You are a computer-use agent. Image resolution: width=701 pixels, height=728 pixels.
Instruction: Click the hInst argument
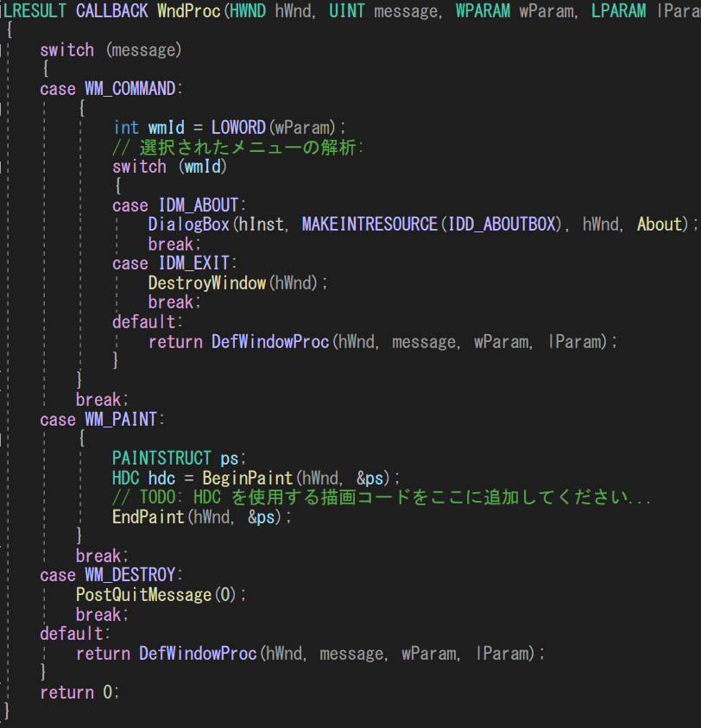pos(262,225)
